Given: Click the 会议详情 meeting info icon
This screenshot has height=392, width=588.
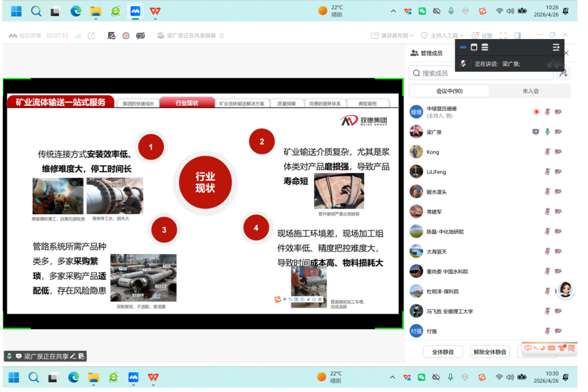Looking at the screenshot, I should pyautogui.click(x=13, y=36).
